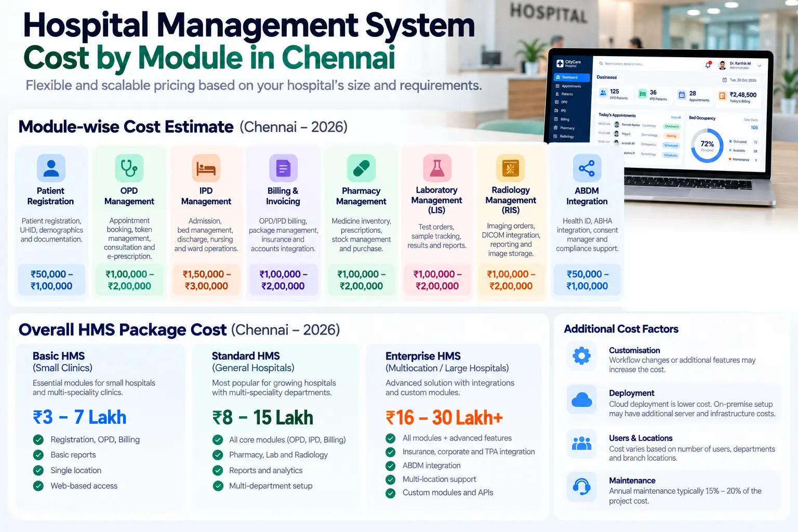Click the check mark beside Basic reports
Image resolution: width=798 pixels, height=532 pixels.
point(38,455)
